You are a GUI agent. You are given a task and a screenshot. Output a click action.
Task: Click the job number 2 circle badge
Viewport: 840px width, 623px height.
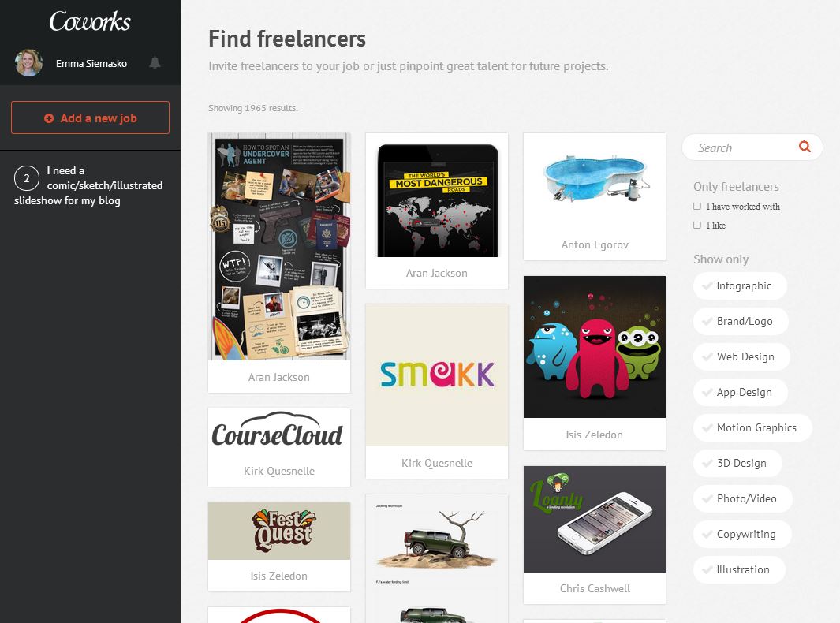click(x=26, y=179)
